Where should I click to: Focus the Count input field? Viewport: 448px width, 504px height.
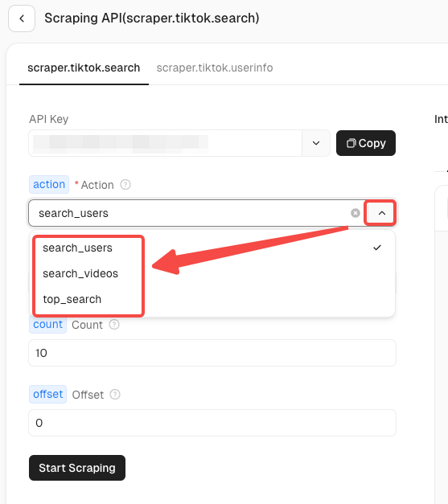click(212, 353)
